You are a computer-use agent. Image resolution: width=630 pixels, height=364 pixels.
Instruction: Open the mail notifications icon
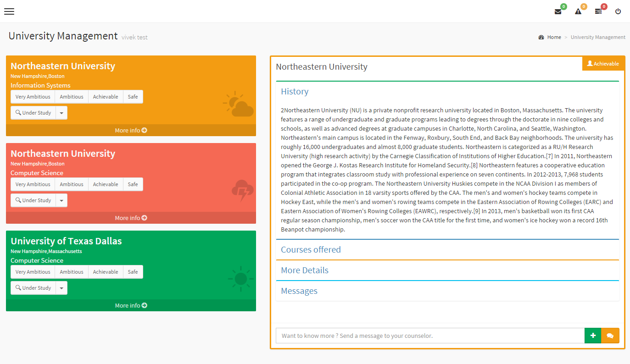click(558, 11)
